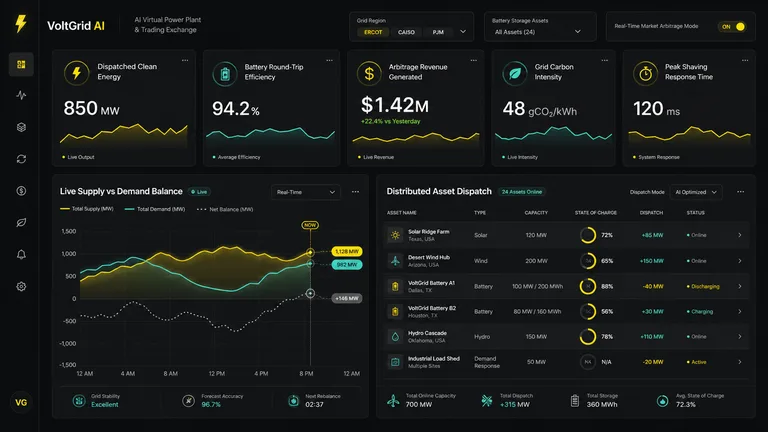Open Dispatched Clean Energy card menu
Image resolution: width=768 pixels, height=432 pixels.
point(185,60)
